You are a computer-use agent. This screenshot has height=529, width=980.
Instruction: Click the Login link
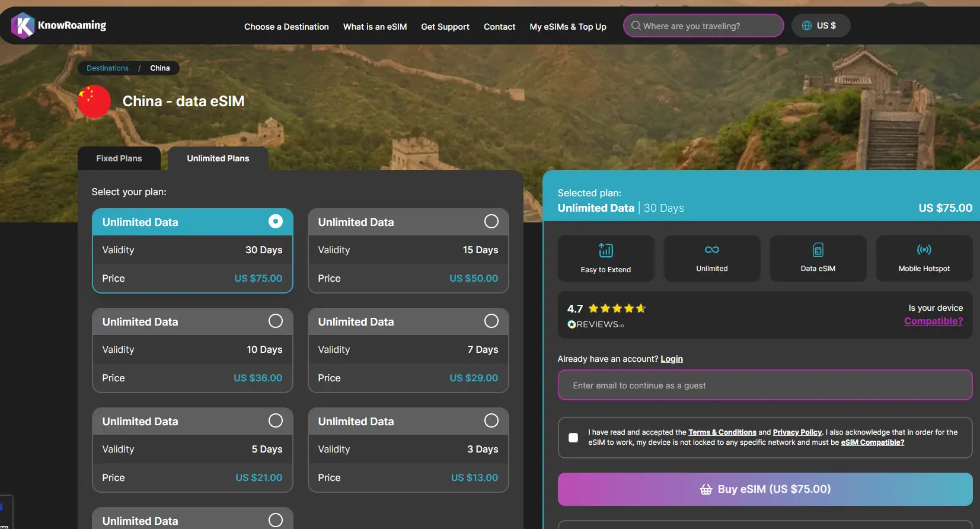[x=672, y=359]
